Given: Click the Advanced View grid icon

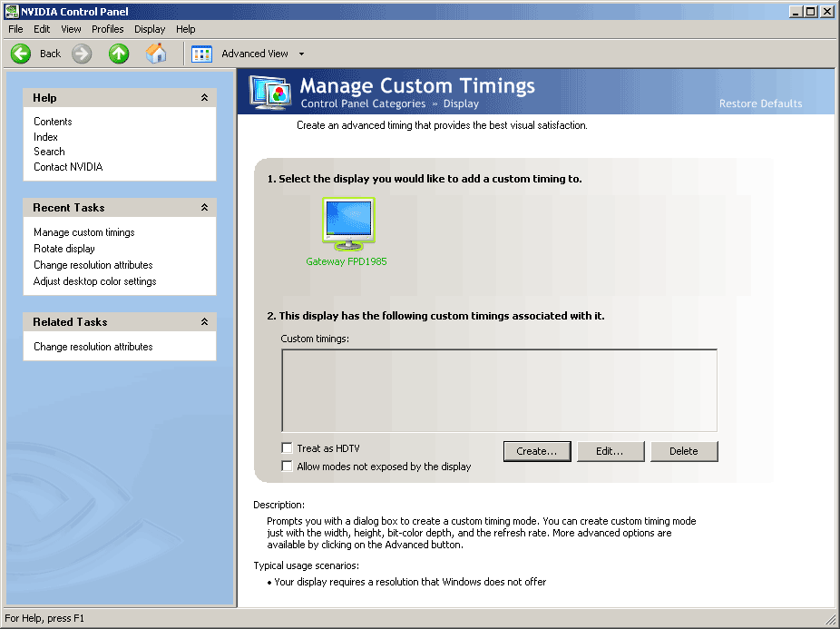Looking at the screenshot, I should pyautogui.click(x=201, y=54).
